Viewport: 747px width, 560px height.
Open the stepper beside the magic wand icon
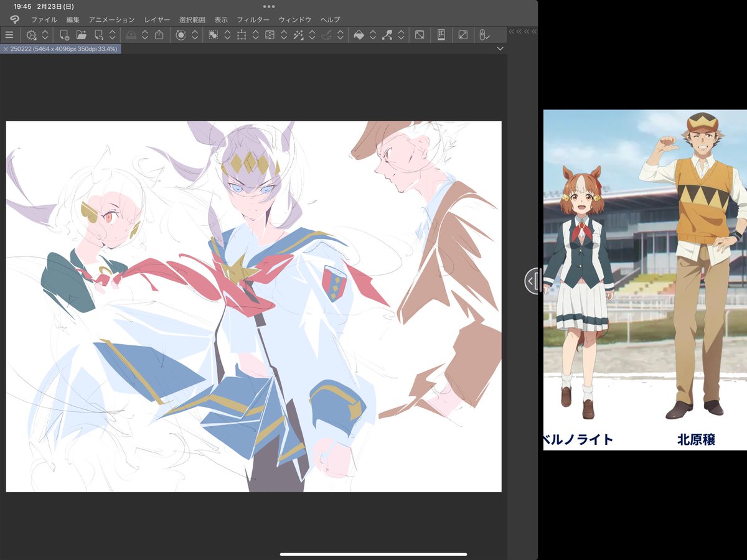312,35
